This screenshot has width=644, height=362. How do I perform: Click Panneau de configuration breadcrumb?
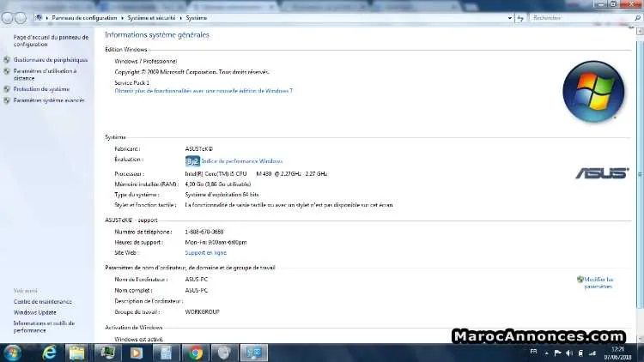(84, 18)
